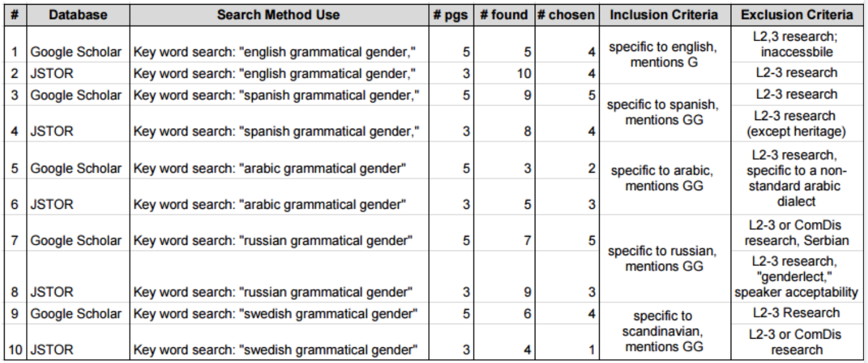Select the "specific to english, mentions G" cell
Image resolution: width=868 pixels, height=363 pixels.
(663, 55)
